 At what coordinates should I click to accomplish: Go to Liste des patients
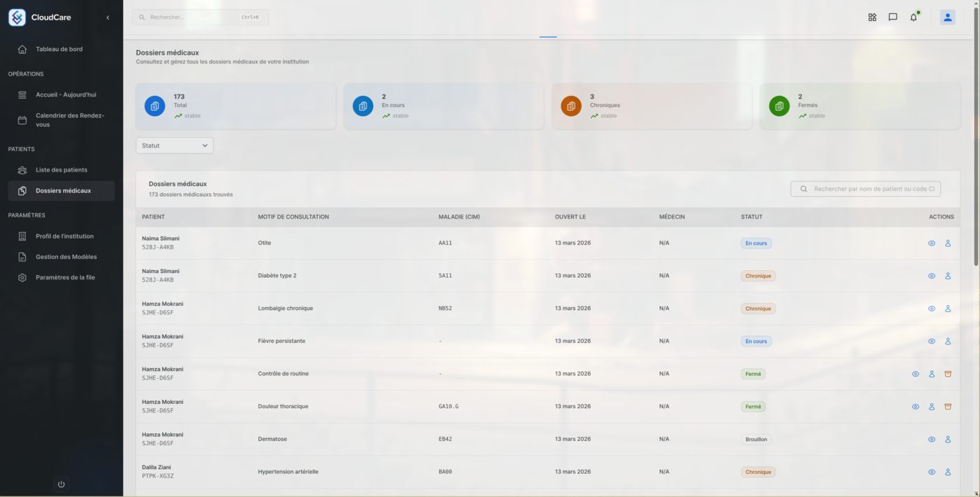tap(62, 170)
